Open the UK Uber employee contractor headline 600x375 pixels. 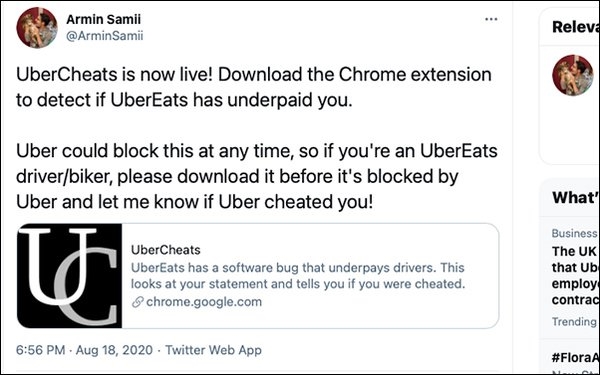point(575,276)
